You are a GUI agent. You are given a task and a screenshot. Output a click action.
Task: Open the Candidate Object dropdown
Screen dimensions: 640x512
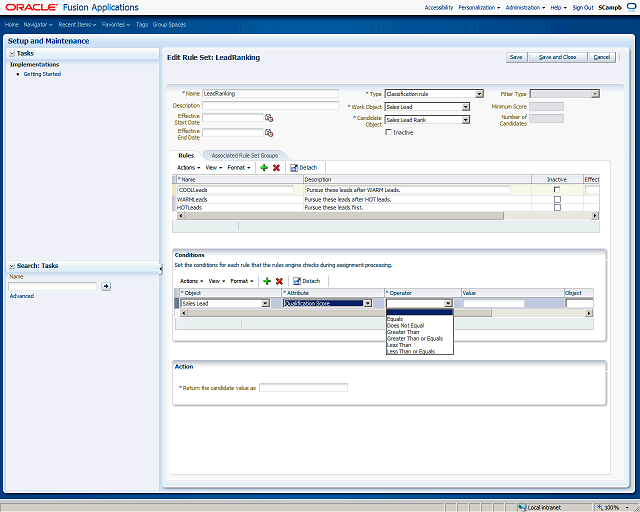(x=465, y=120)
